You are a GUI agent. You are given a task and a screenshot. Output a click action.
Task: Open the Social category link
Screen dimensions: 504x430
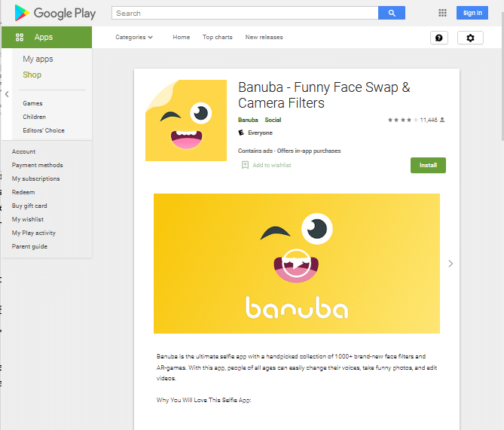coord(273,120)
